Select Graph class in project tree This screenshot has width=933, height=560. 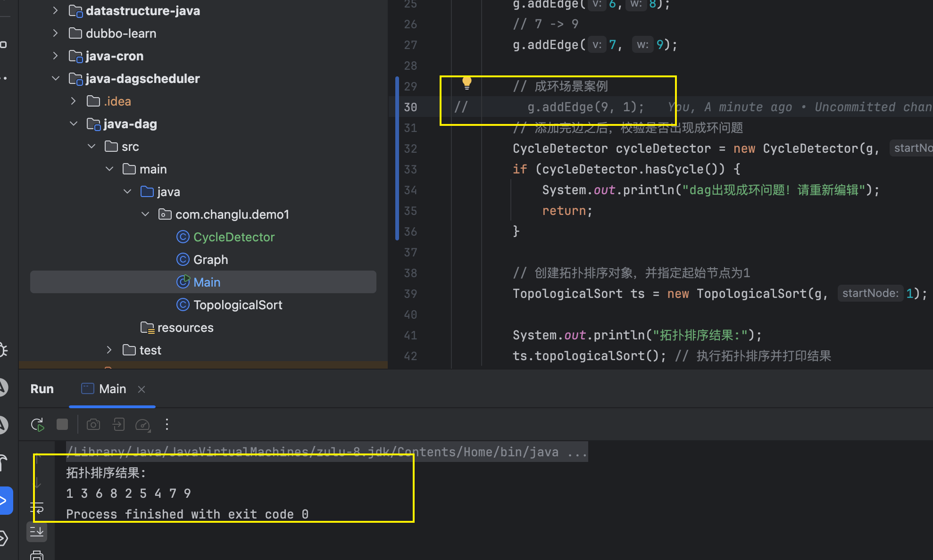[x=210, y=260]
